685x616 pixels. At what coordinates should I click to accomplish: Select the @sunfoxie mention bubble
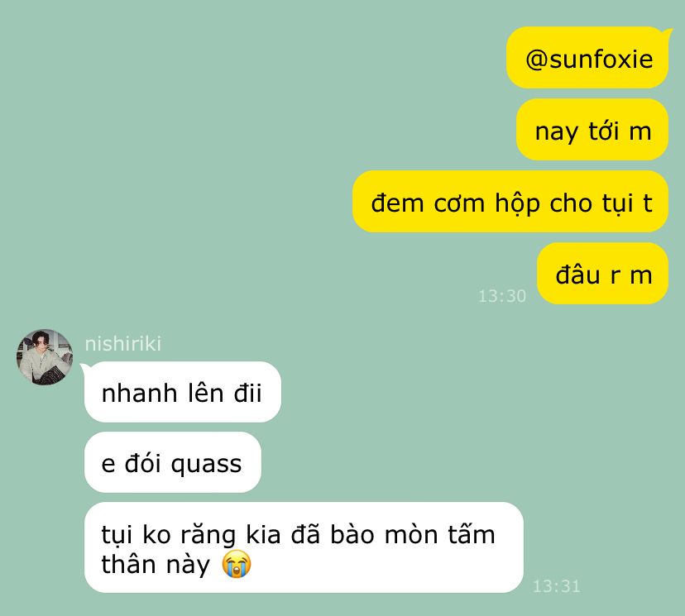pos(587,58)
